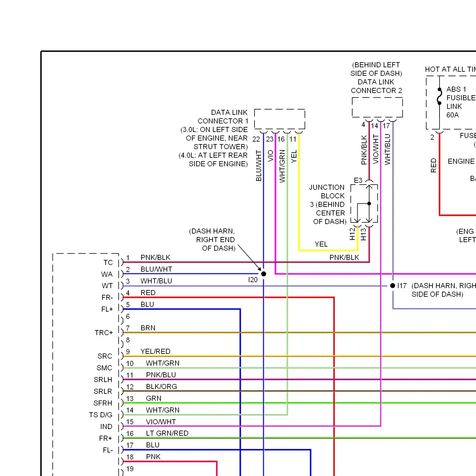The width and height of the screenshot is (476, 476).
Task: Select PNK/BLU wire label at pin 11
Action: (161, 375)
